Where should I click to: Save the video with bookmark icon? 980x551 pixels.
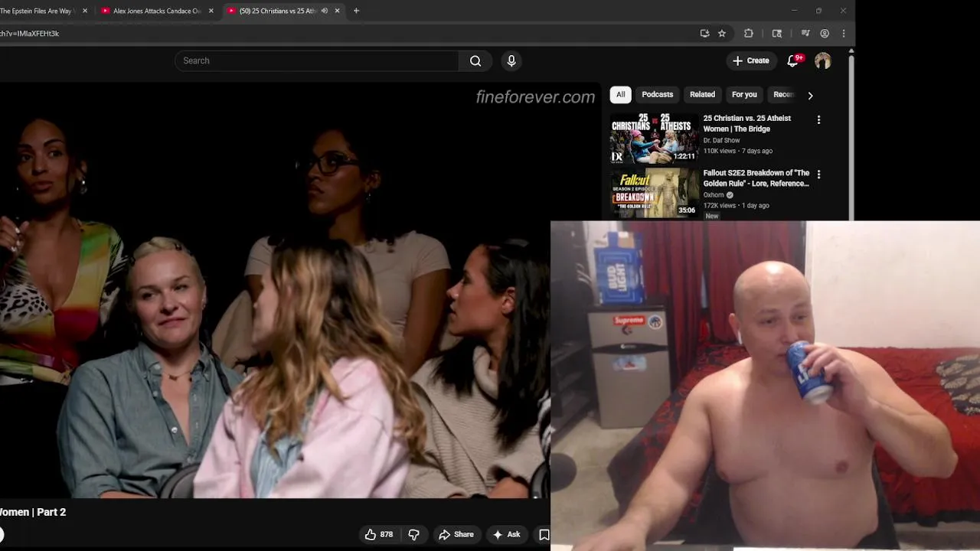point(544,534)
